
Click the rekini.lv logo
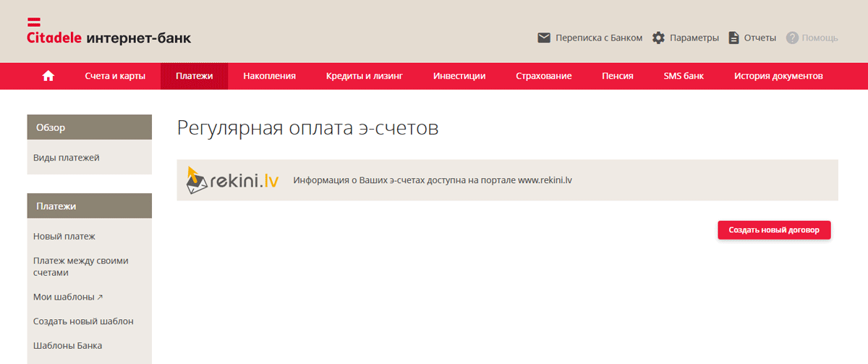coord(232,180)
